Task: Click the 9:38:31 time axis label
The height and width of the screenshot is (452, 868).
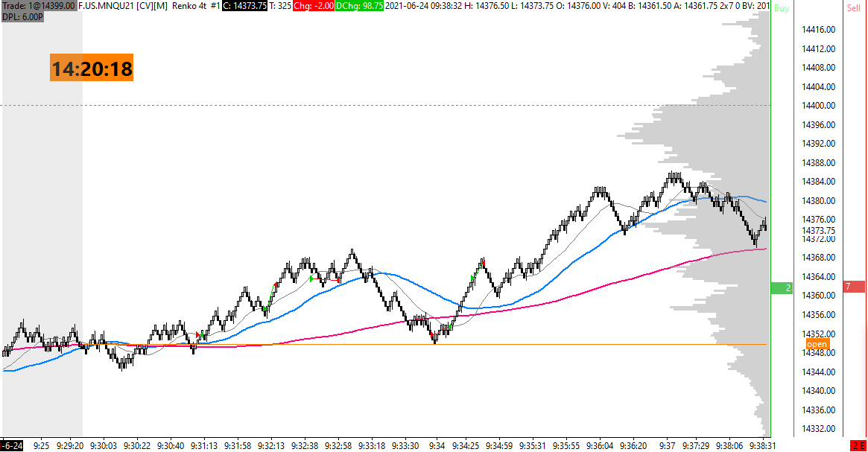Action: tap(762, 446)
